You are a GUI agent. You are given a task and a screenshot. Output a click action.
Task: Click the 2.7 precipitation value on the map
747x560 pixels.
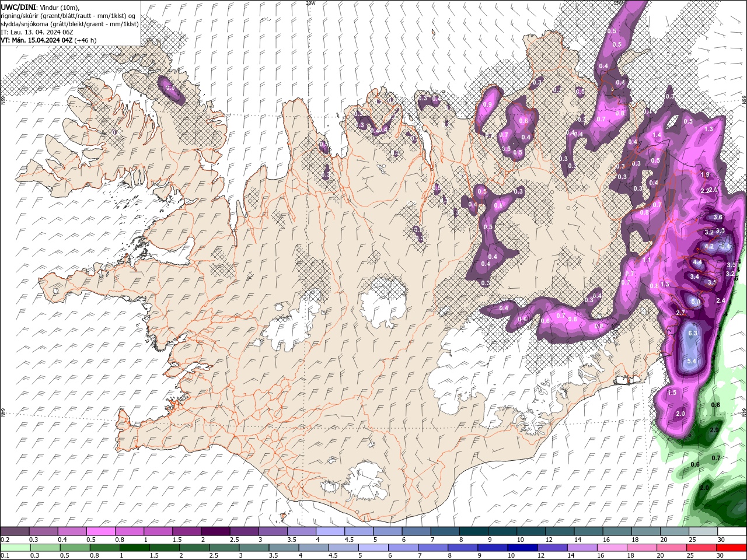680,313
